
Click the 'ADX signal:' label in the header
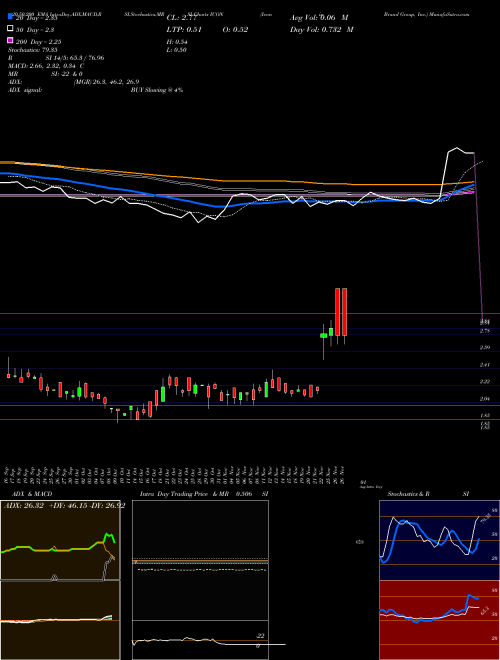25,90
